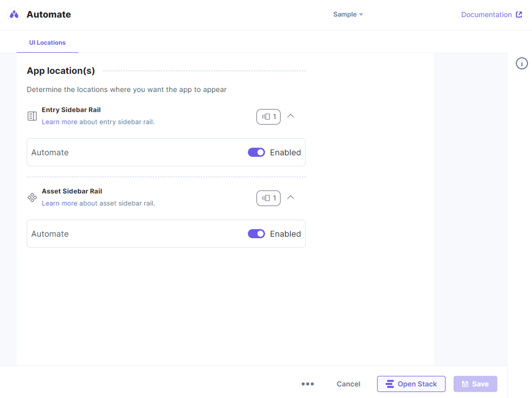Click the Entry Sidebar Rail layout icon

click(x=32, y=116)
